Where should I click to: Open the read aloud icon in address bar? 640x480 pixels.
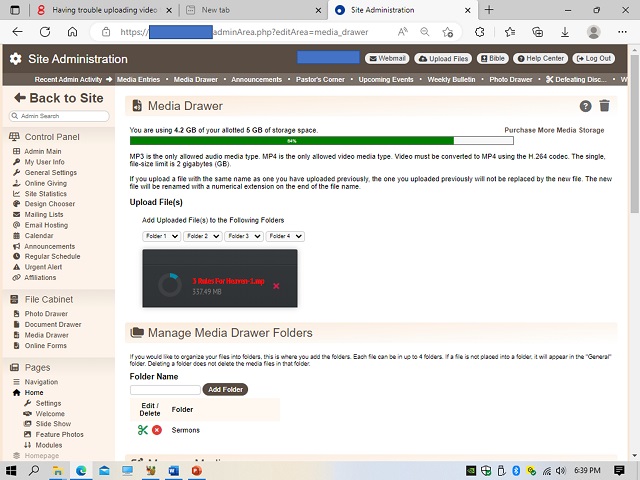click(x=402, y=32)
